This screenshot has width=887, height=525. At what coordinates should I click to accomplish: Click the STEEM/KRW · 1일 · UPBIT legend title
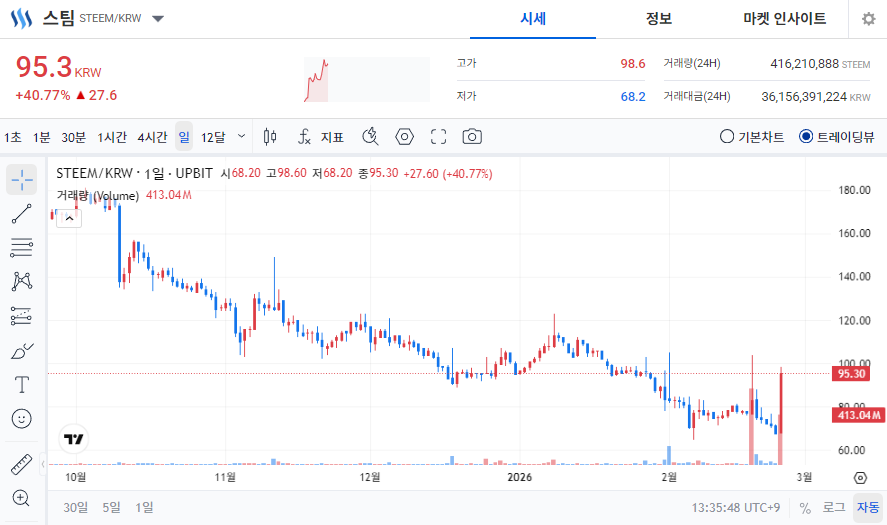click(135, 173)
